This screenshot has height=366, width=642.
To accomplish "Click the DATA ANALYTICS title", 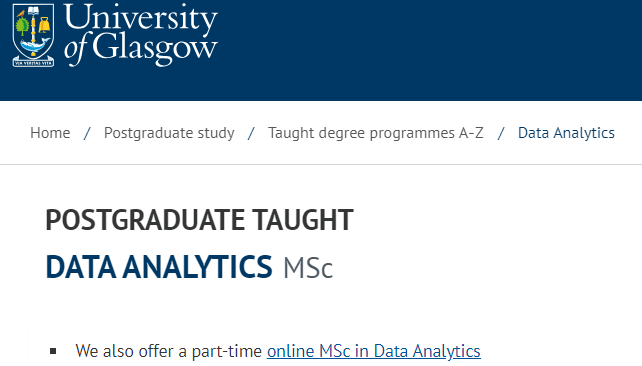I will click(x=159, y=267).
